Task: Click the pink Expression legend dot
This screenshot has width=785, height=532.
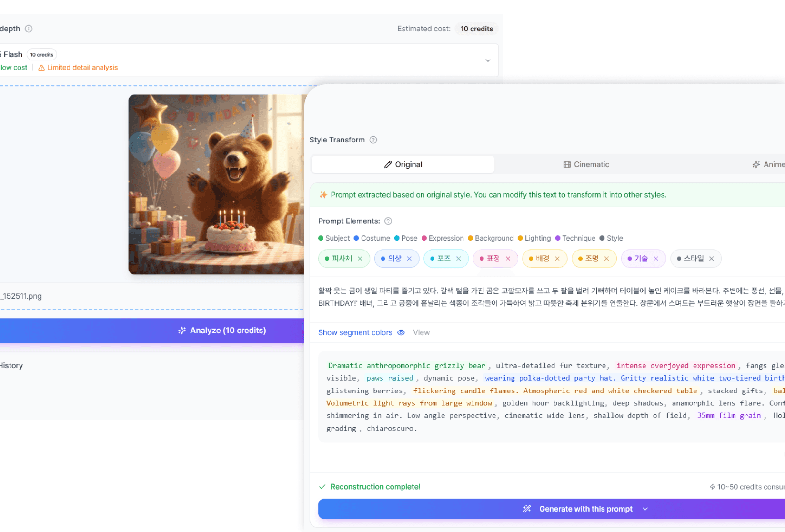Action: click(424, 238)
